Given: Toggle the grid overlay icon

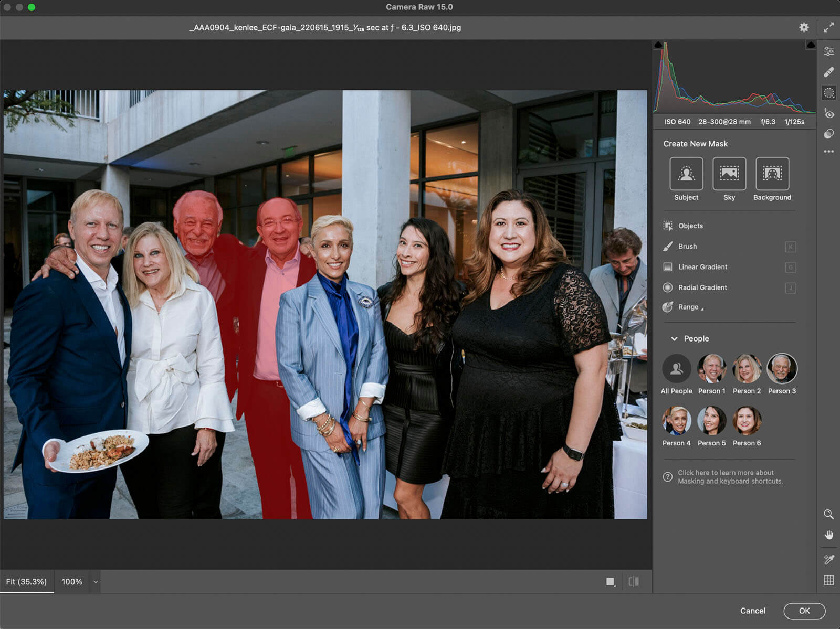Looking at the screenshot, I should point(828,580).
